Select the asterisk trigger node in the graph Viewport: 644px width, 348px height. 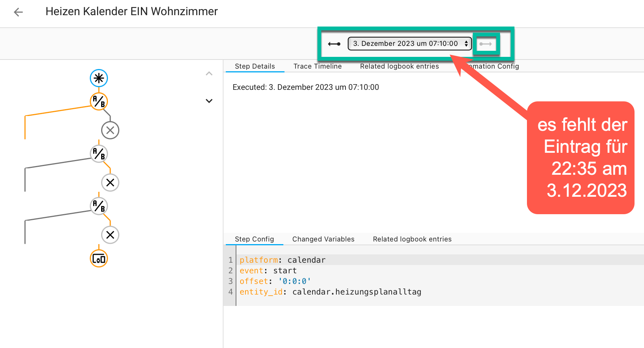click(99, 78)
